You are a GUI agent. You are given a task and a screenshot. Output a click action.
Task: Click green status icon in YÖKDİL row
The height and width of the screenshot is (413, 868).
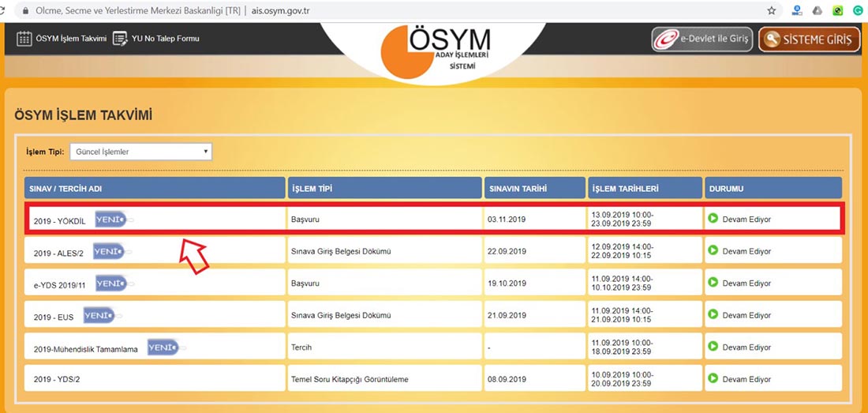coord(713,218)
